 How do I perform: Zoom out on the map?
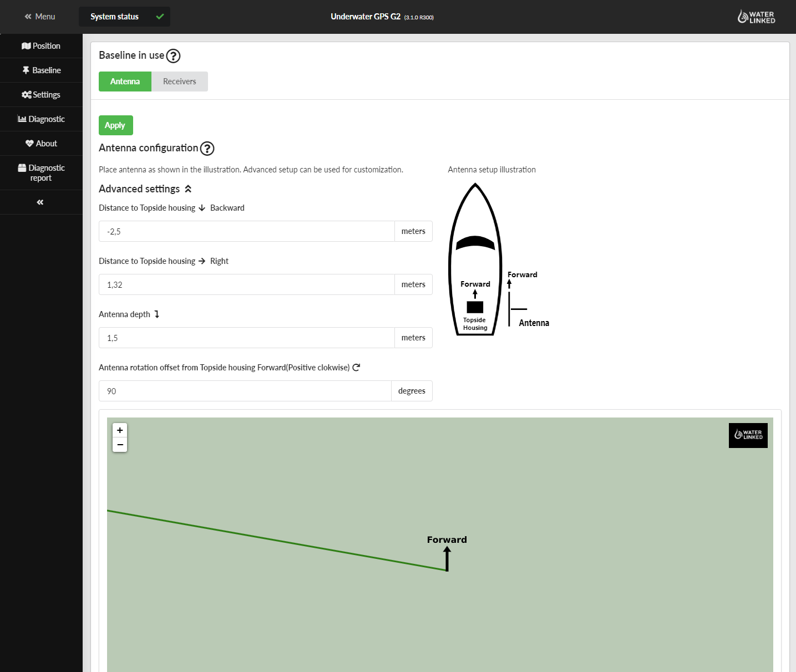click(120, 445)
